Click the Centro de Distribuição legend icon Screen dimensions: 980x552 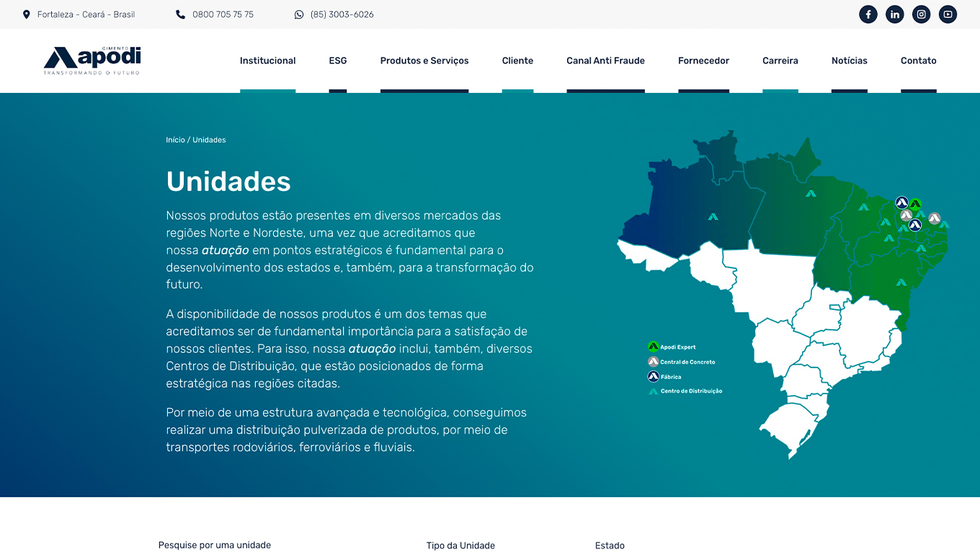click(654, 391)
